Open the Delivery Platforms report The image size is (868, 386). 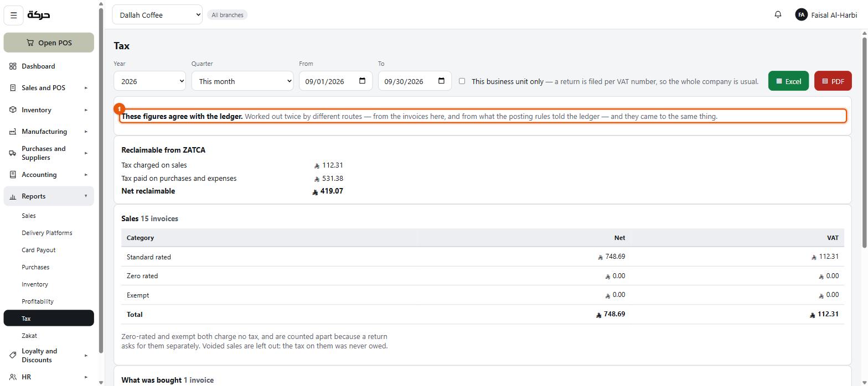click(49, 233)
